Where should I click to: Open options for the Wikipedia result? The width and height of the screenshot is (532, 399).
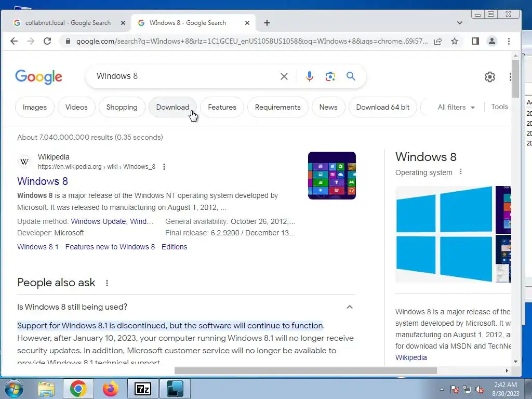point(164,167)
